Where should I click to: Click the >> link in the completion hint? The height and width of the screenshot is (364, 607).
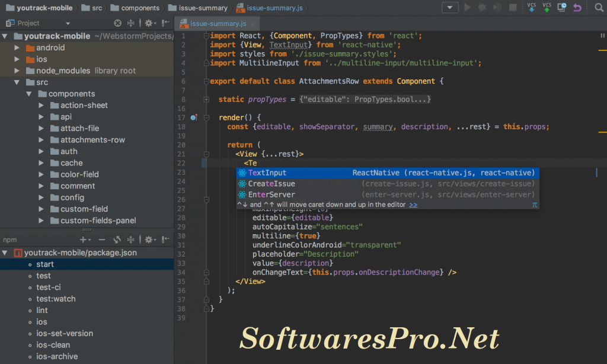[x=415, y=205]
